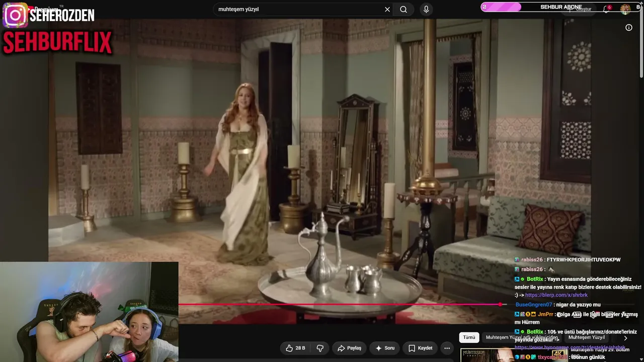Select the 'Muhteşem Yüzyıl adlı yükleyiciden' chip
This screenshot has height=362, width=644.
pyautogui.click(x=522, y=337)
